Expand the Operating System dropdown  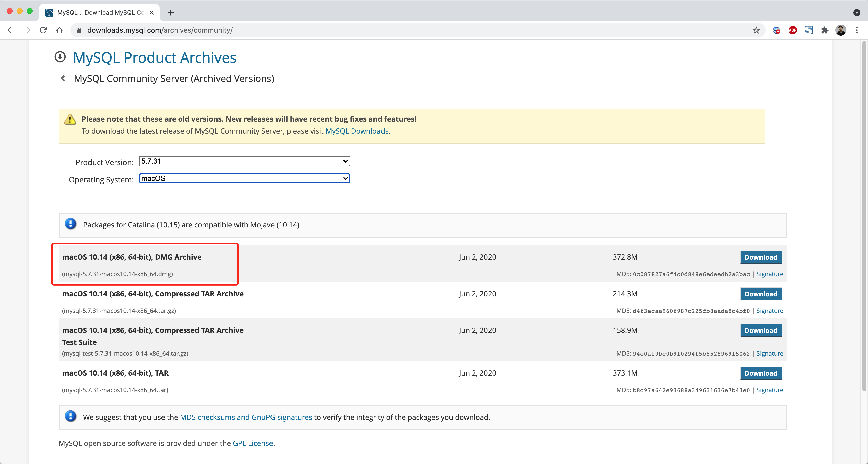pos(244,178)
